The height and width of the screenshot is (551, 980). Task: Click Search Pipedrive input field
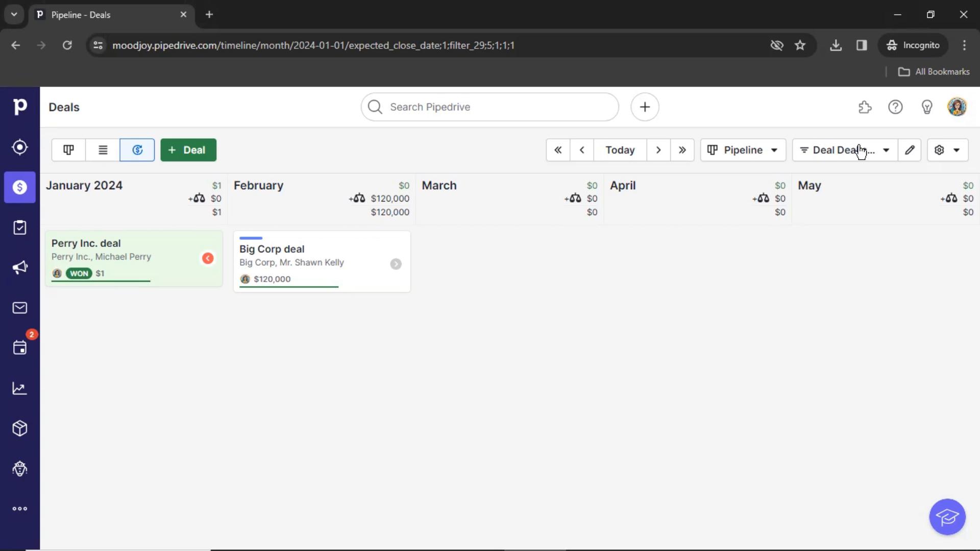tap(489, 106)
